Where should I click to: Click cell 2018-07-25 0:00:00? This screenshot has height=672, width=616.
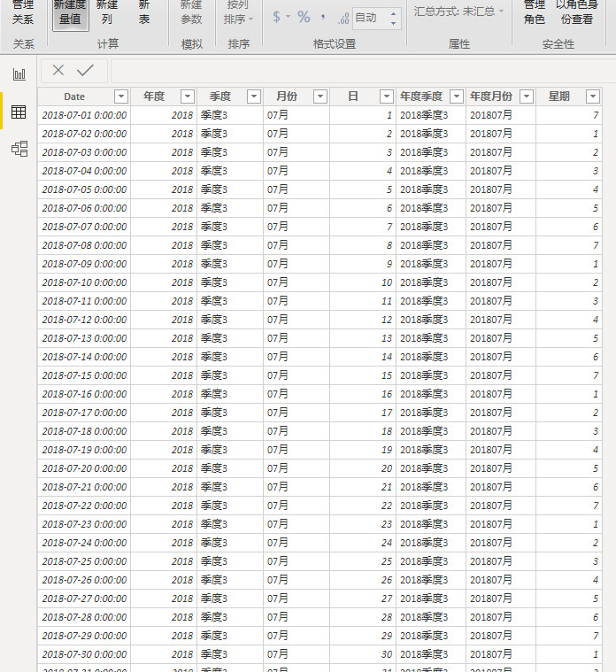pos(84,561)
